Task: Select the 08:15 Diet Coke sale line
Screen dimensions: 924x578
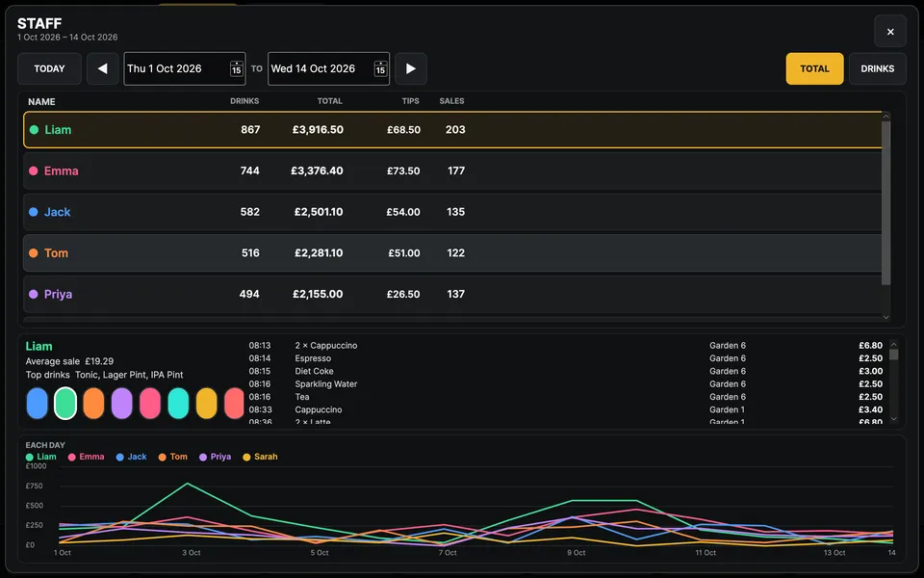Action: [566, 371]
